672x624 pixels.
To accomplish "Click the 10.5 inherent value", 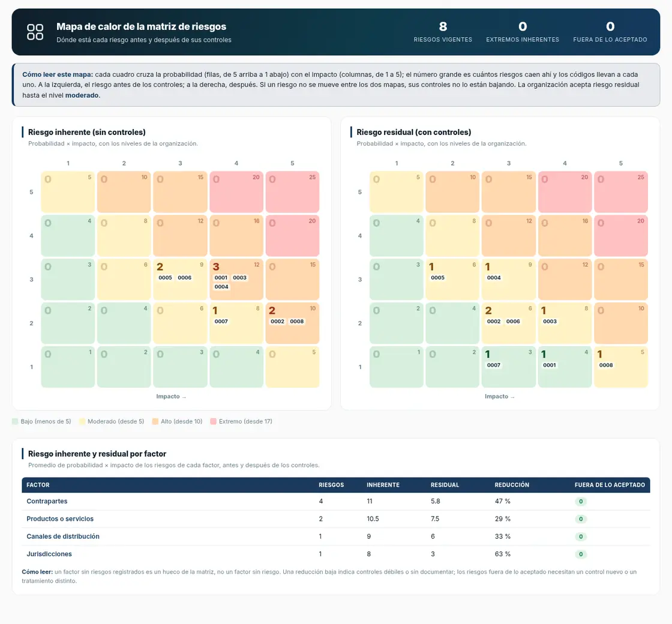I will 373,518.
